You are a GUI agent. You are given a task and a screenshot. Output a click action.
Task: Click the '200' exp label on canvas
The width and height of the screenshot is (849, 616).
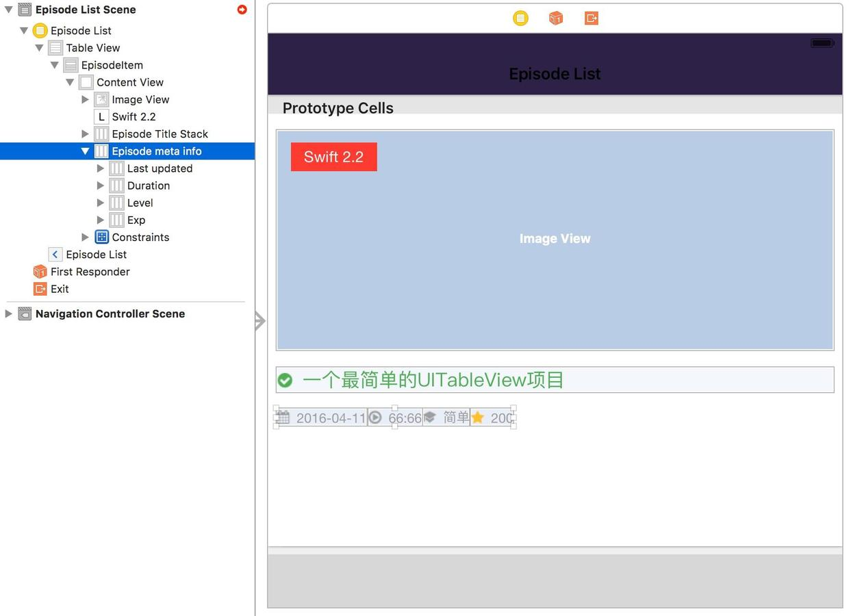[502, 418]
